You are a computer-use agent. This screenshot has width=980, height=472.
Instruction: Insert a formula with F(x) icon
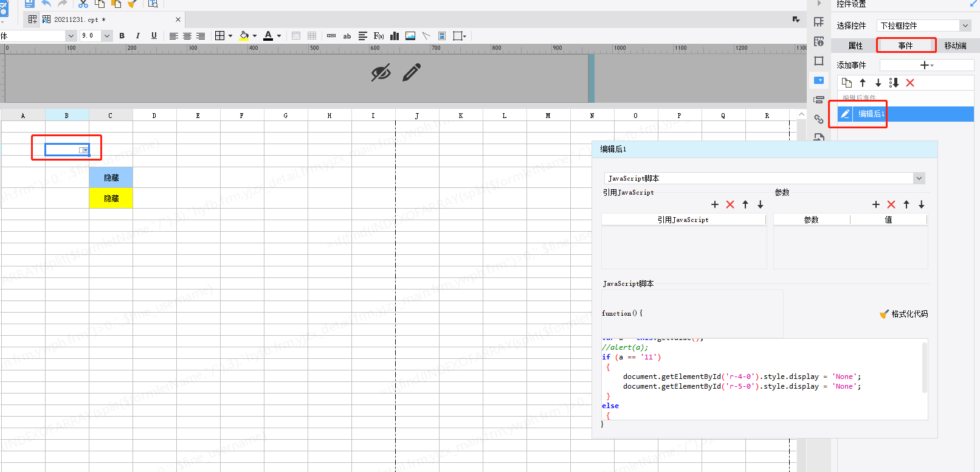click(379, 36)
